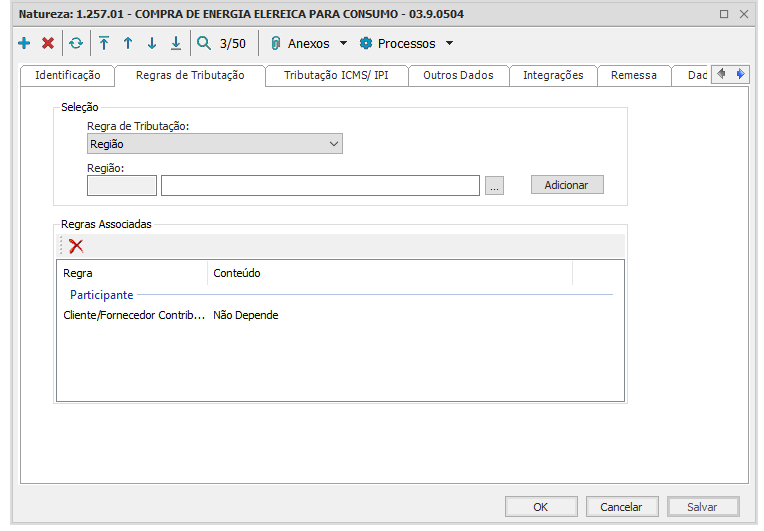Click the Adicionar button
The image size is (764, 531).
tap(567, 185)
